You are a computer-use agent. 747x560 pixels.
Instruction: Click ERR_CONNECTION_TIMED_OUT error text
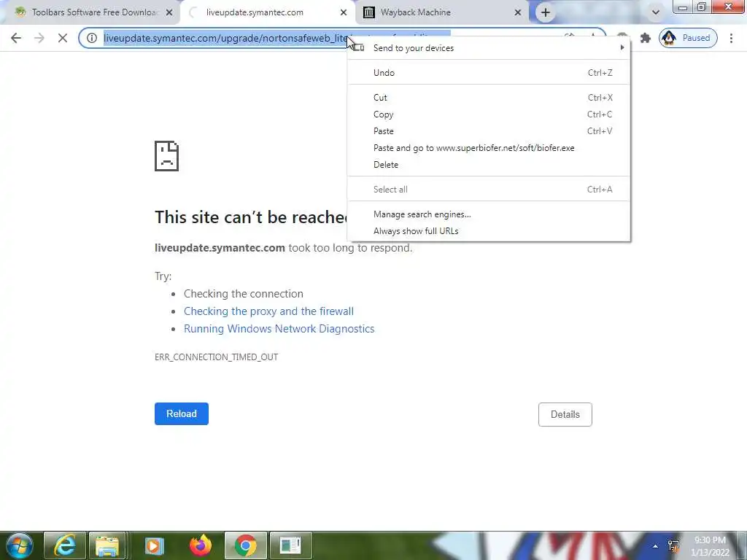click(x=216, y=357)
